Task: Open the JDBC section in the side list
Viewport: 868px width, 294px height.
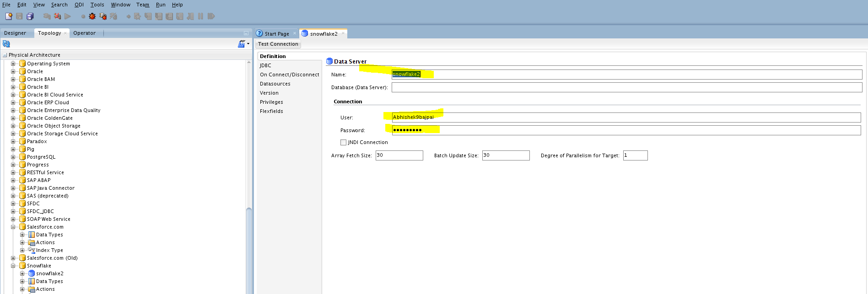Action: [265, 65]
